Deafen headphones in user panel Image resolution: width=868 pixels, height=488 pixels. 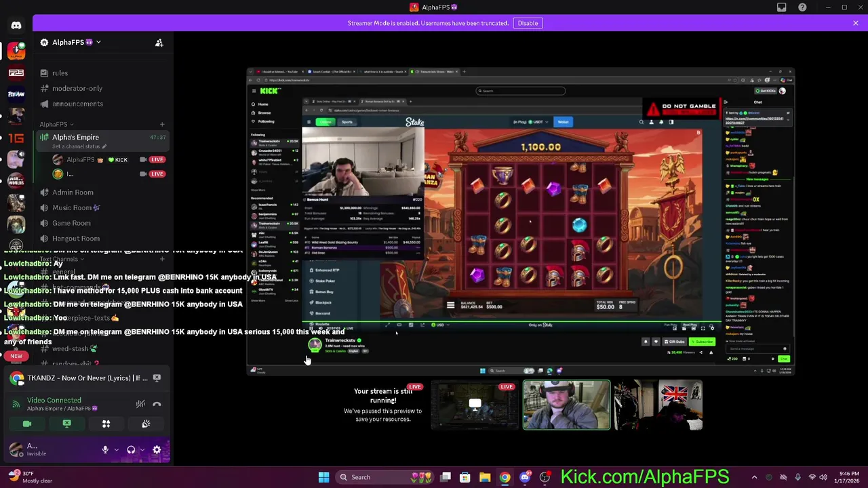pos(131,449)
